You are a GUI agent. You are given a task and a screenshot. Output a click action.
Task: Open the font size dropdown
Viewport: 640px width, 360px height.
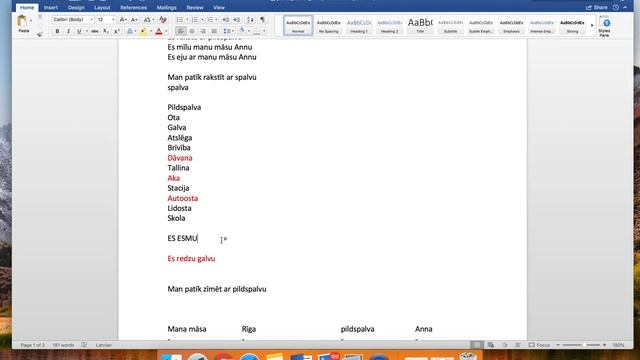113,20
